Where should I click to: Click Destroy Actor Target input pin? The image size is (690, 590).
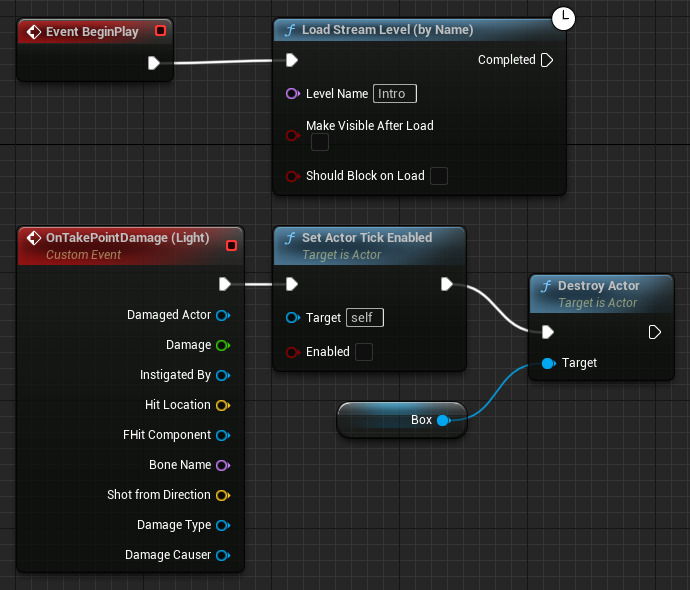coord(549,363)
